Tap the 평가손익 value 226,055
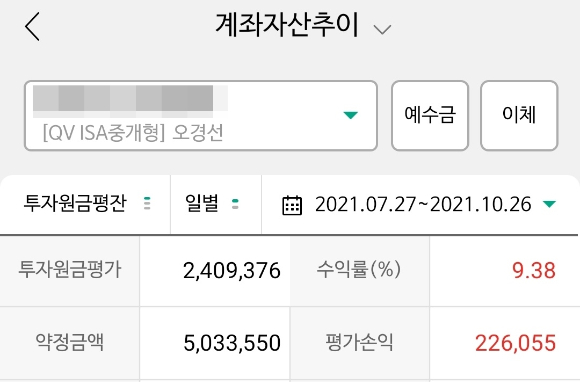 (x=515, y=343)
